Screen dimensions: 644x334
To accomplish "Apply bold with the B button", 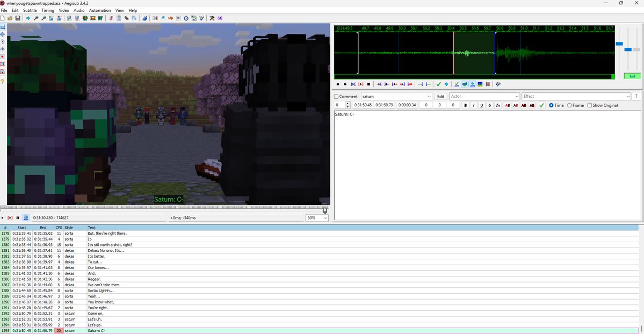I will 465,106.
